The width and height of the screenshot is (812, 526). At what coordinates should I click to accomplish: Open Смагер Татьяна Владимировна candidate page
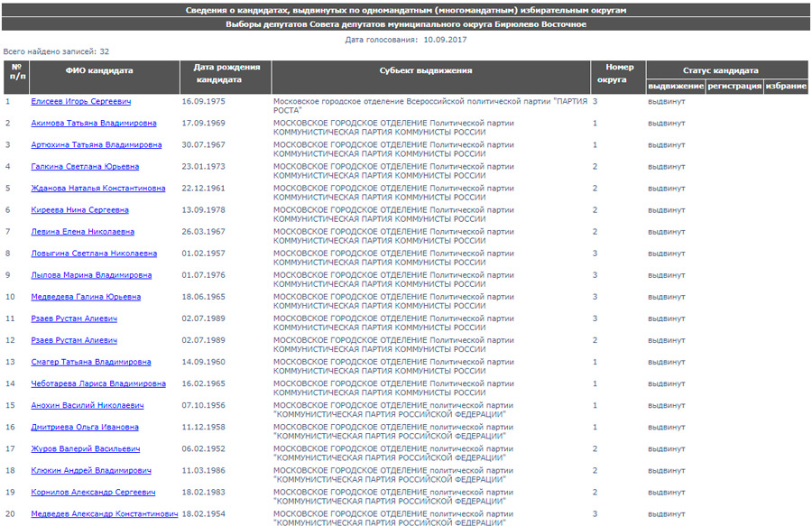tap(90, 362)
